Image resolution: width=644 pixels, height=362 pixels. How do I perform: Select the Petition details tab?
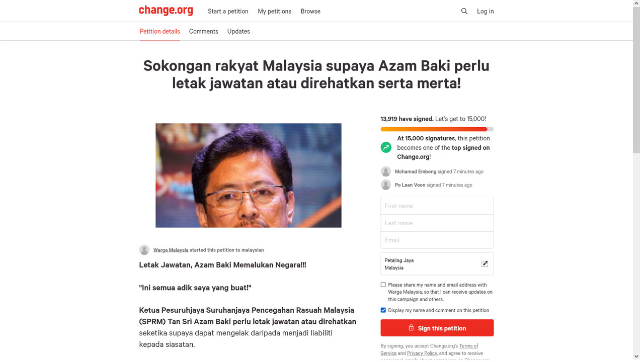point(160,31)
